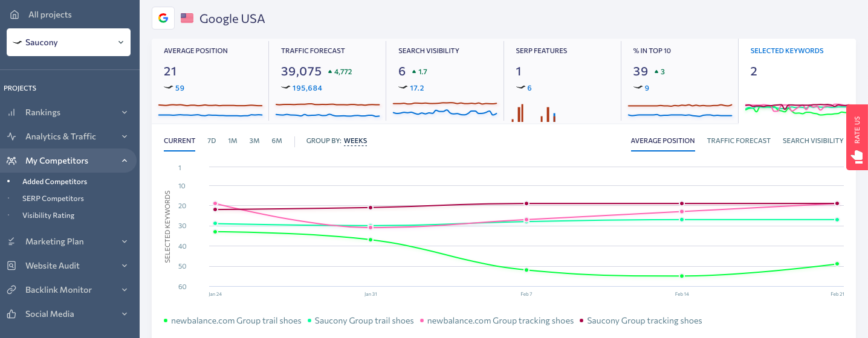Expand the Website Audit chevron
Image resolution: width=868 pixels, height=338 pixels.
click(x=124, y=266)
